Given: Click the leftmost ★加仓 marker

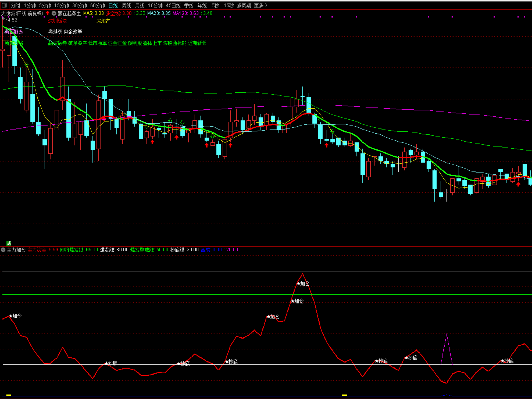Looking at the screenshot, I should click(15, 316).
